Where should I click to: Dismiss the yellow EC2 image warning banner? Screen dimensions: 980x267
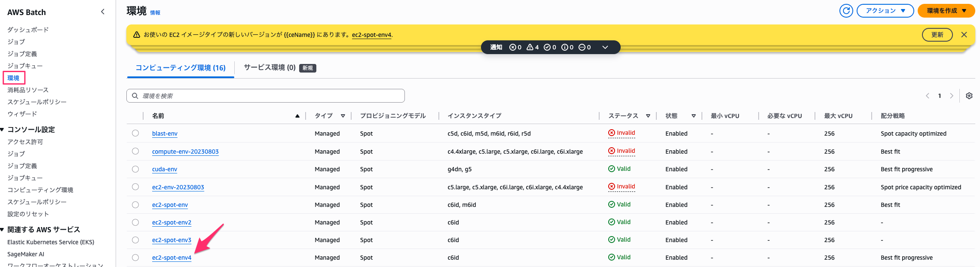click(x=964, y=35)
